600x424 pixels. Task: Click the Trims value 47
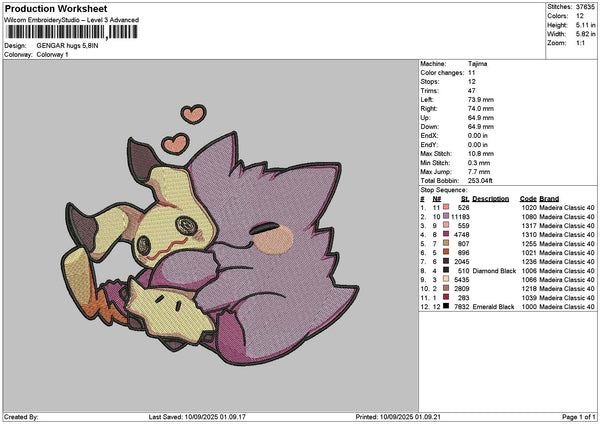click(x=471, y=91)
